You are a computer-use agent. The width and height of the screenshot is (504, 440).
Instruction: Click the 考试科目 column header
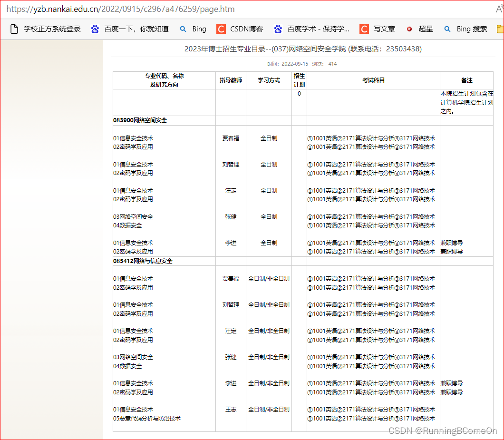[x=374, y=80]
